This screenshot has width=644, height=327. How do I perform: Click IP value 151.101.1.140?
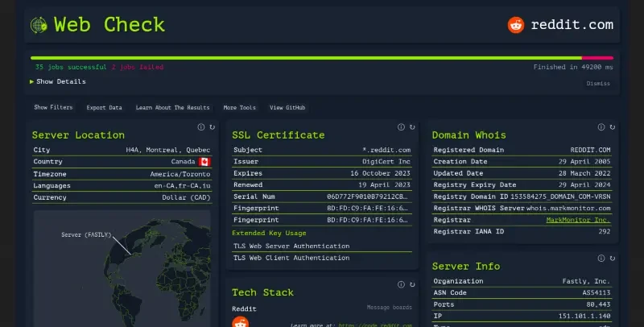(584, 316)
